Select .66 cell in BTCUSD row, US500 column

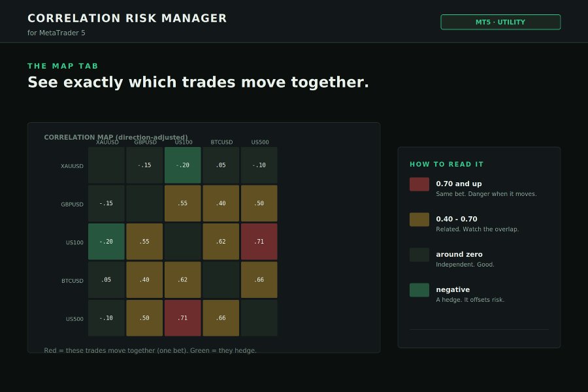(259, 280)
